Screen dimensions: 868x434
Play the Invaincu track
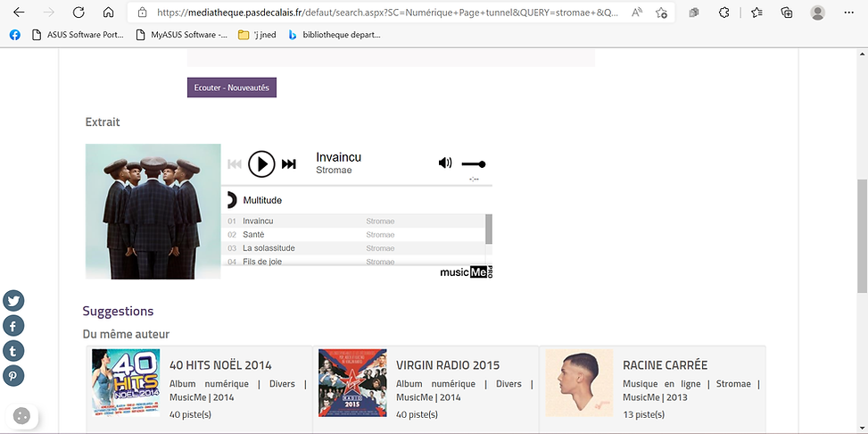(261, 164)
